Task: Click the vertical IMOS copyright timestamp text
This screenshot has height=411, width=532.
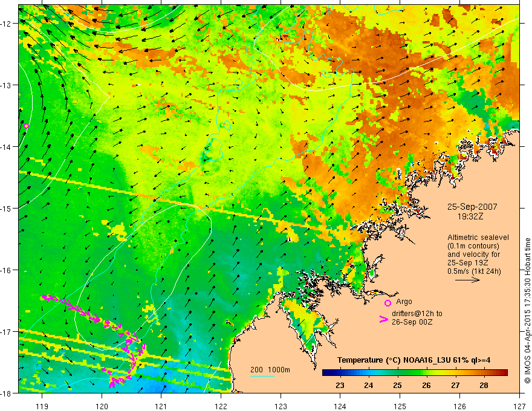Action: 527,311
